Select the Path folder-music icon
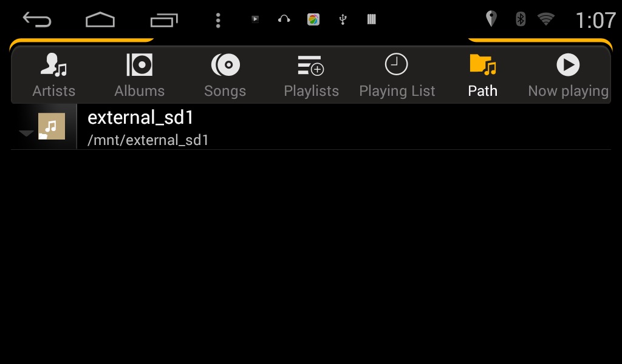Screen dimensions: 622x364 pos(483,64)
